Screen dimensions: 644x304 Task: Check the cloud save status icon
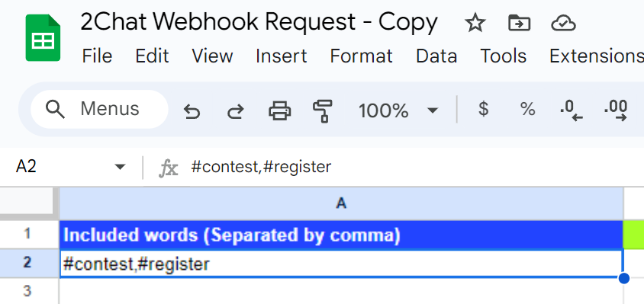[x=563, y=23]
